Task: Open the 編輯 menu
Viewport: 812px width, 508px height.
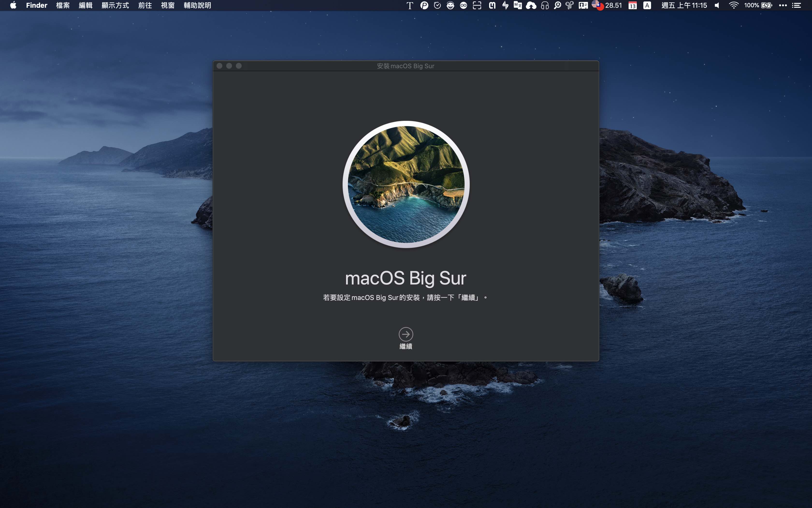Action: point(86,5)
